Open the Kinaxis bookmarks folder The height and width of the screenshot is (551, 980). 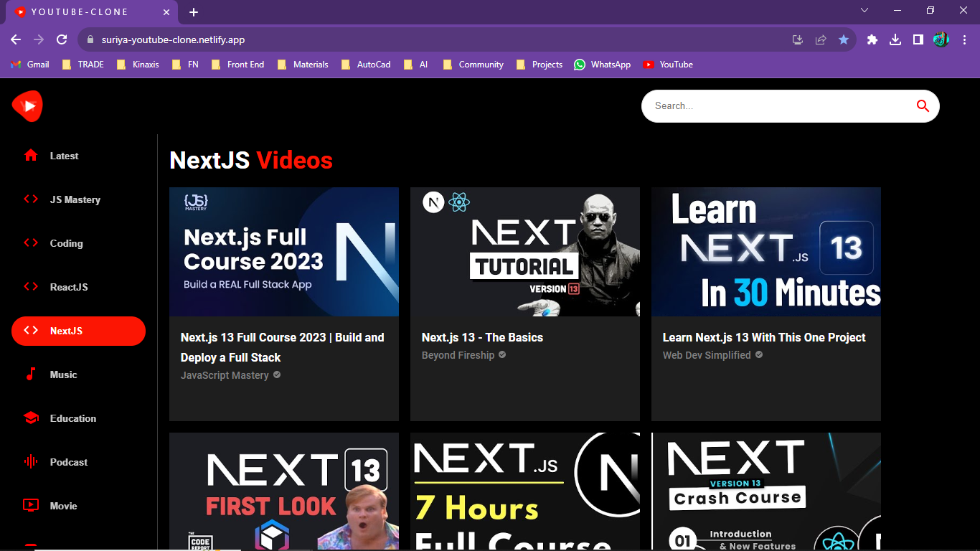coord(138,64)
